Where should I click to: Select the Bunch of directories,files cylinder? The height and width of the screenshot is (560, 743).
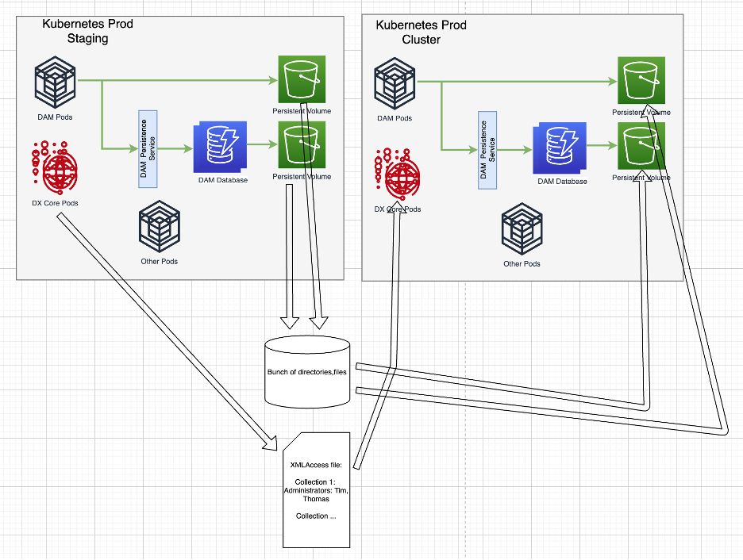coord(307,371)
